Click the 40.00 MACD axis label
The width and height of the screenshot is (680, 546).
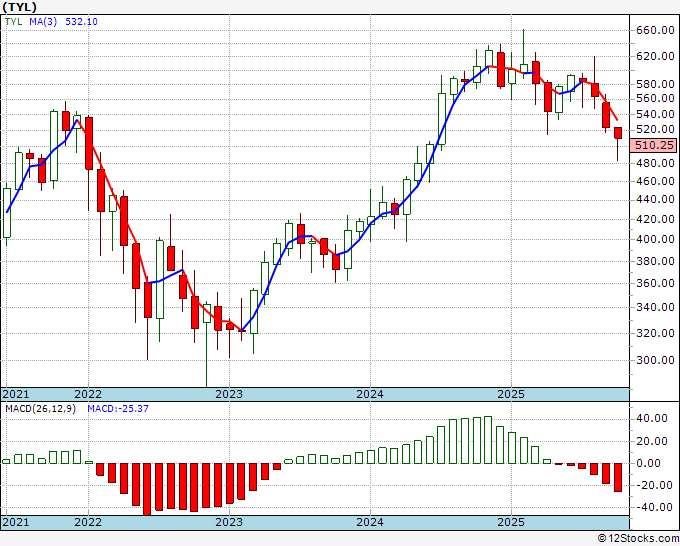(651, 418)
